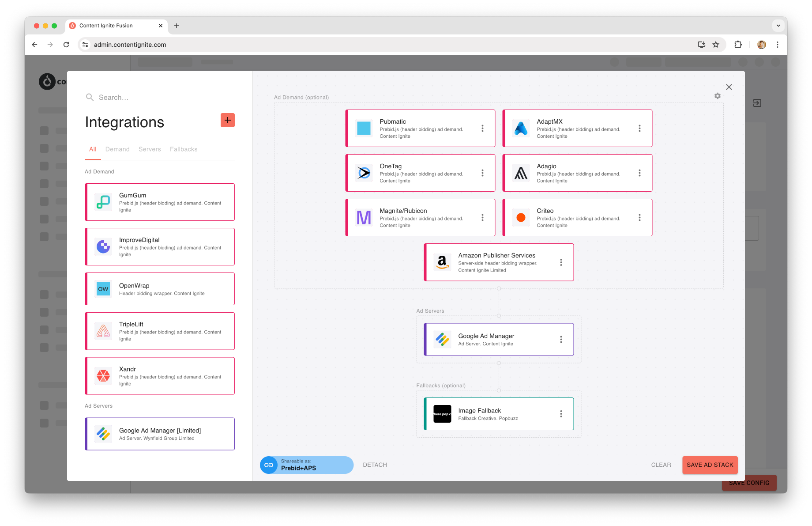Select the Google Ad Manager [Limited] name

(x=160, y=431)
